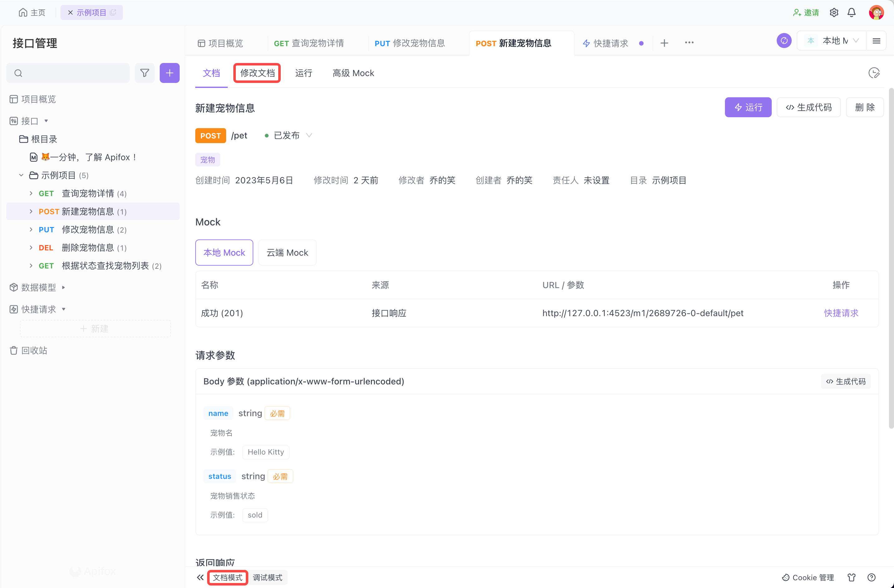
Task: Click the purple circular sync icon
Action: point(784,41)
